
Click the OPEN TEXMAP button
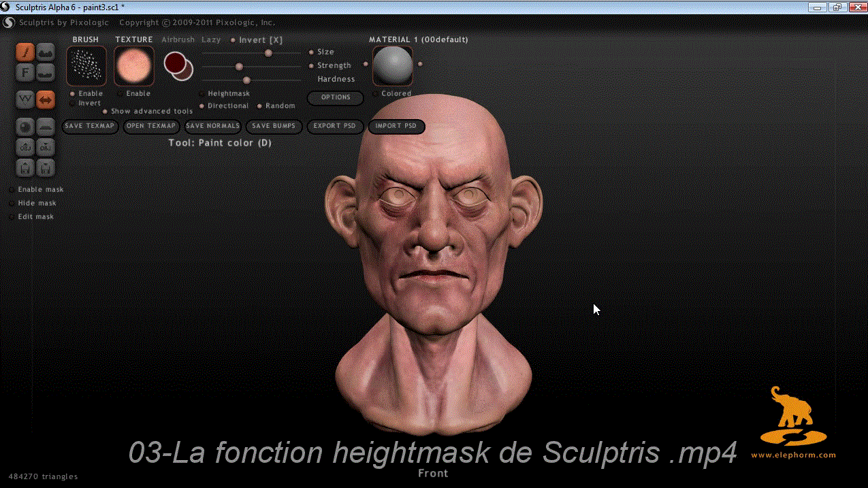pos(152,126)
